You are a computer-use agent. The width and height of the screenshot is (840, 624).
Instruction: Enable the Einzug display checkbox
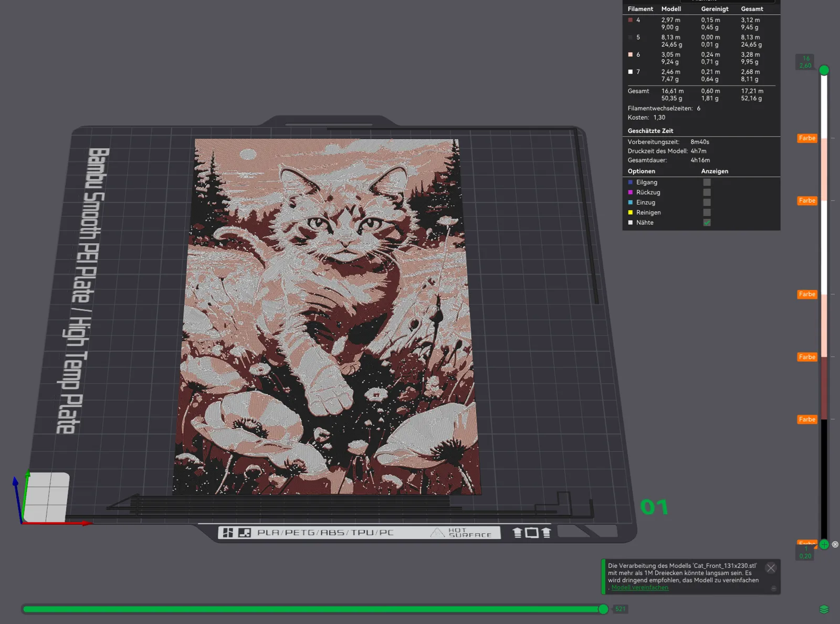pos(707,202)
